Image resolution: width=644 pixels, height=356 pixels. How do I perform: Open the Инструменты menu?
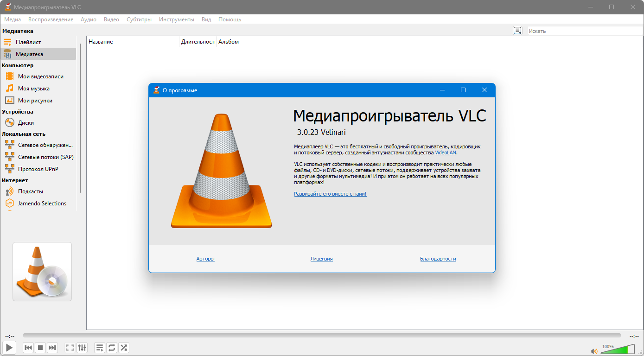pos(176,19)
